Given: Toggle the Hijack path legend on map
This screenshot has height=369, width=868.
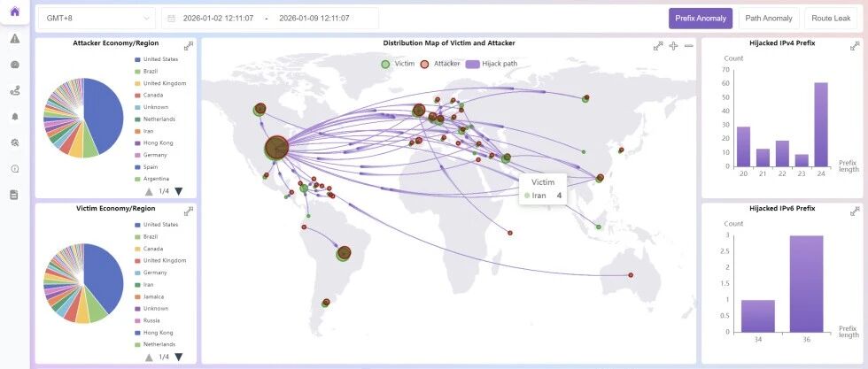Looking at the screenshot, I should tap(492, 64).
